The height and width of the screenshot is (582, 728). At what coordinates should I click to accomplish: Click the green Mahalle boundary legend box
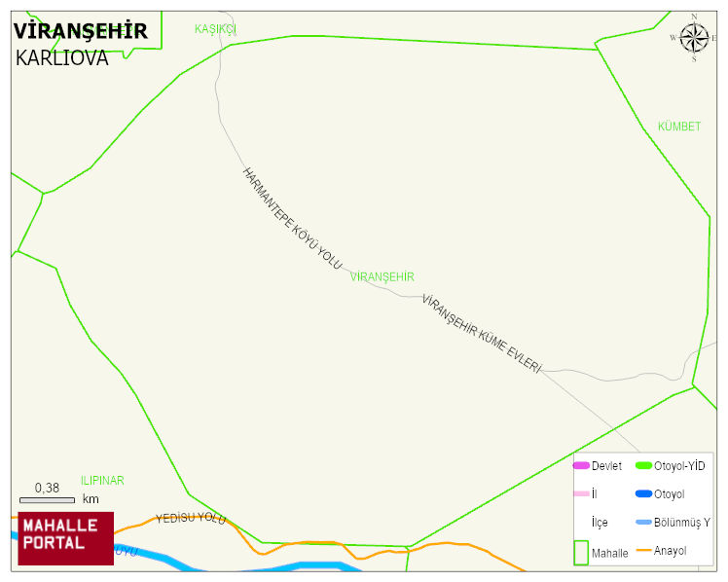(581, 553)
